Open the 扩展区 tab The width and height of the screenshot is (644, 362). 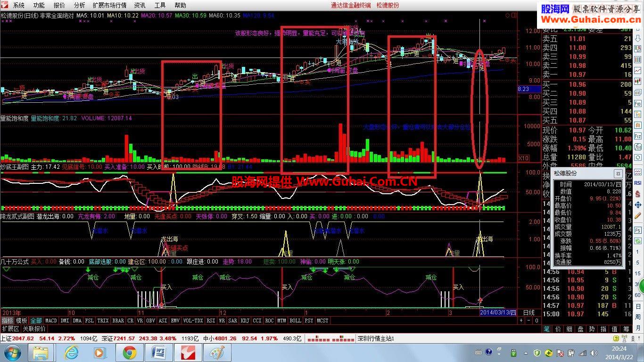coord(10,329)
